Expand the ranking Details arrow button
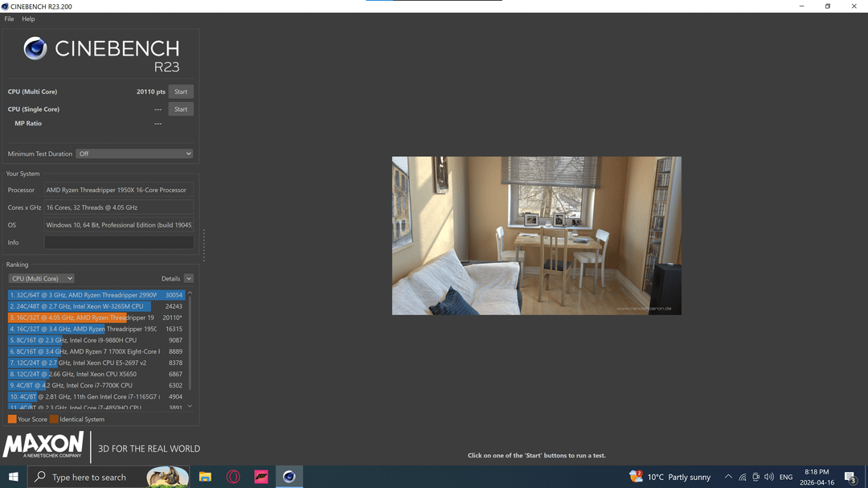868x488 pixels. pyautogui.click(x=189, y=278)
